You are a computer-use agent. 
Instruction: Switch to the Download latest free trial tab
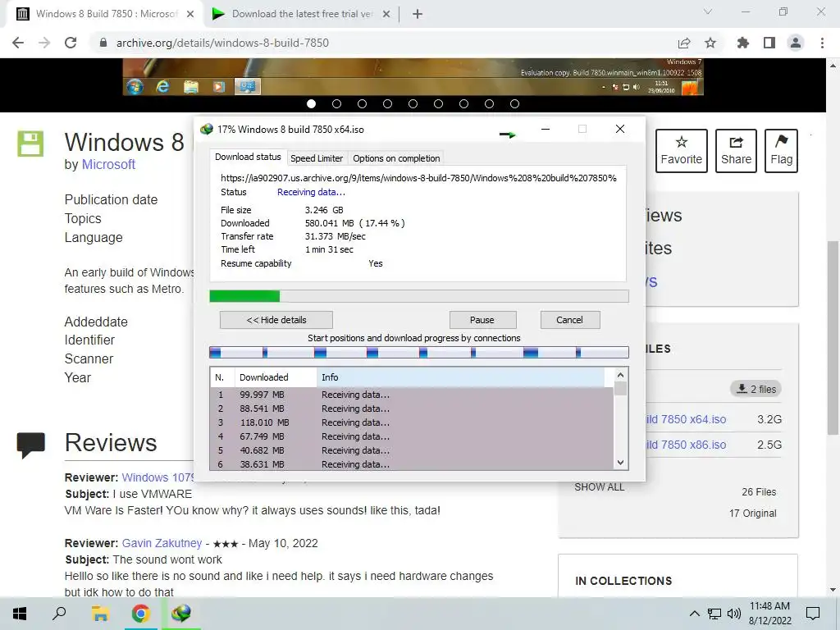click(302, 14)
